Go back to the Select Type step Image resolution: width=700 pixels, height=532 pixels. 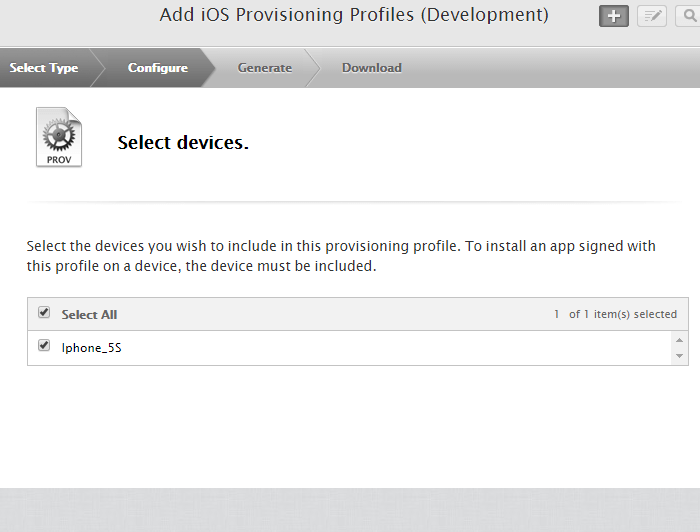click(x=44, y=68)
